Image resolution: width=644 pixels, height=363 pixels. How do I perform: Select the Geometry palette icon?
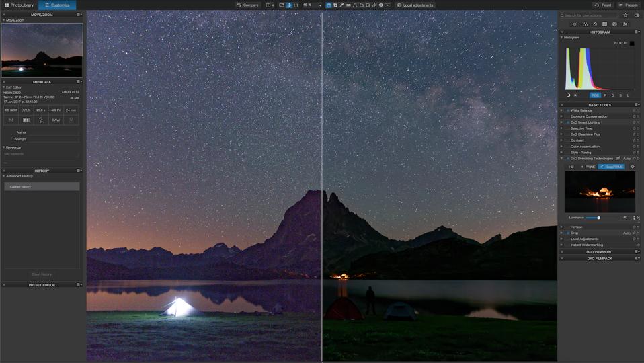[604, 24]
